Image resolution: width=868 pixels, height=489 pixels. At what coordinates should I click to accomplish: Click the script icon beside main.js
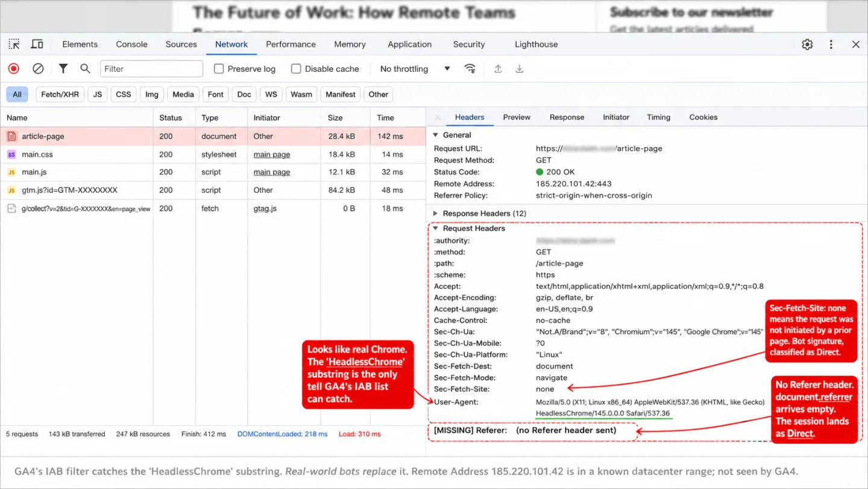click(11, 172)
